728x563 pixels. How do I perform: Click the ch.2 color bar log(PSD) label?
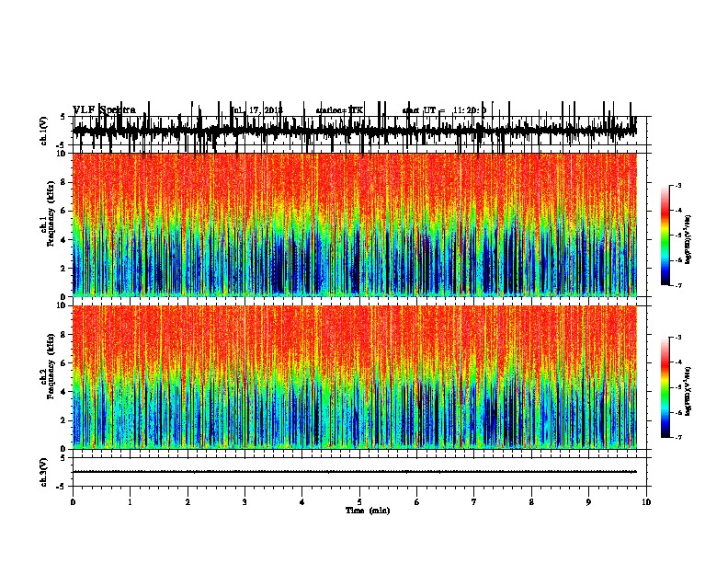(x=688, y=391)
